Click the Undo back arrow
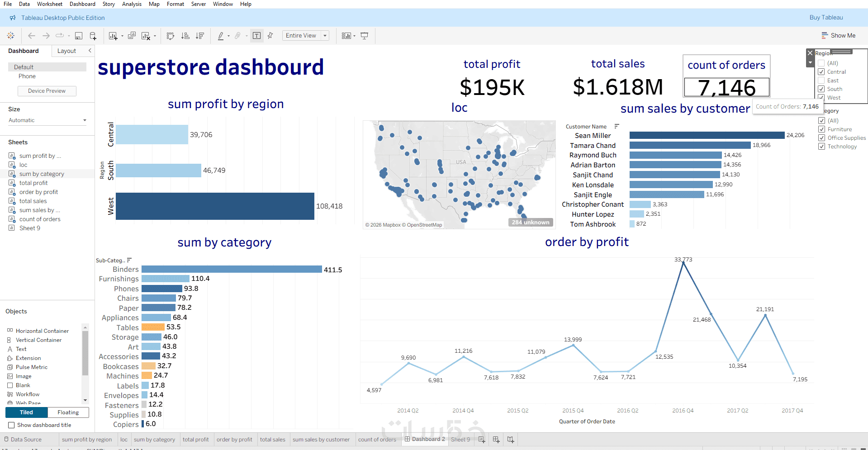The image size is (868, 450). pos(31,36)
